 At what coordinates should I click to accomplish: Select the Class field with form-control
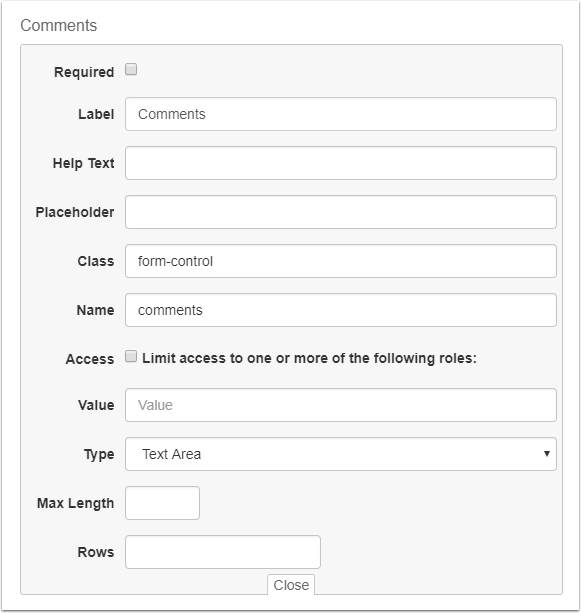pyautogui.click(x=341, y=261)
